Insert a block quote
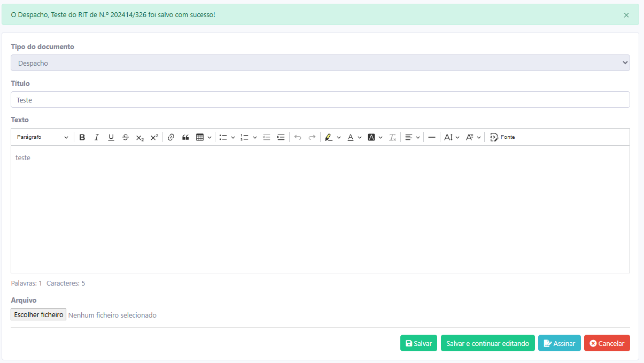This screenshot has height=363, width=644. pyautogui.click(x=185, y=137)
